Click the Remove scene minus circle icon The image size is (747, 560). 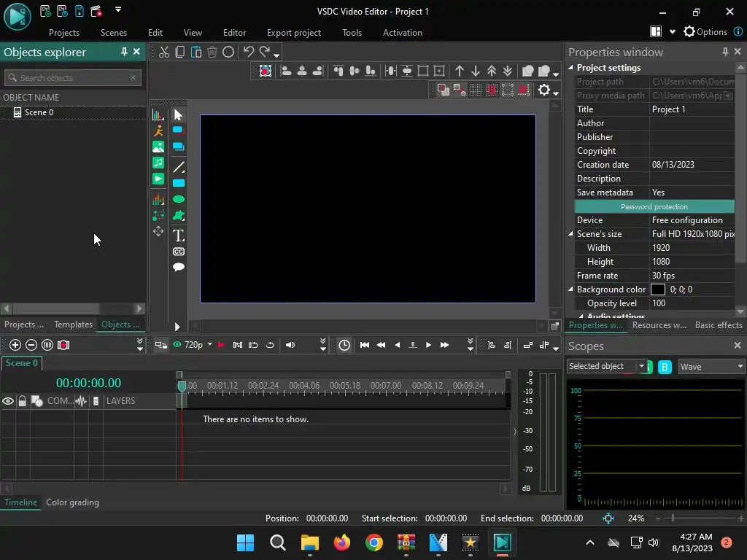(31, 345)
